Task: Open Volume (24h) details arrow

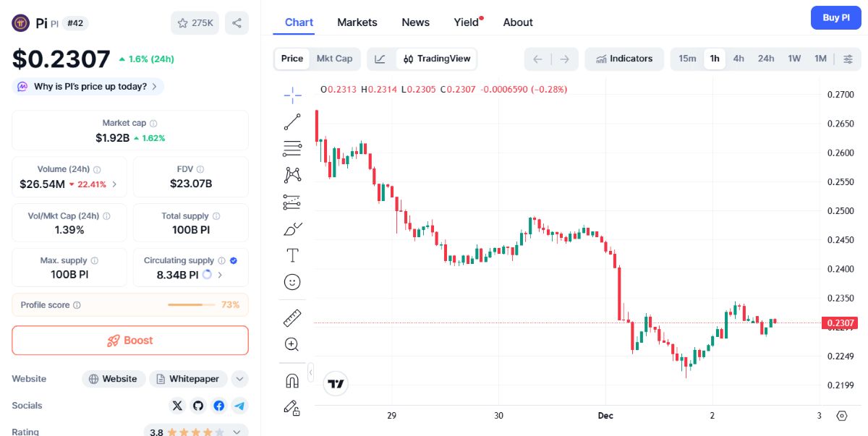Action: coord(114,184)
